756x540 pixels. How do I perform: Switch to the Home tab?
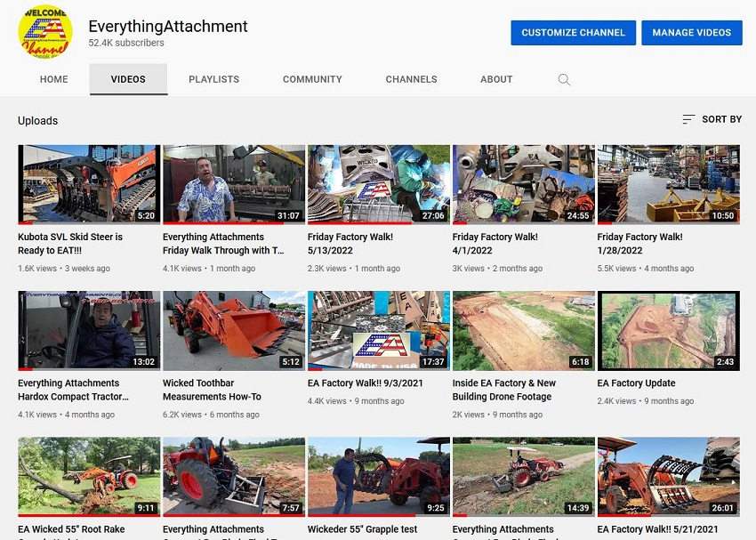(53, 79)
